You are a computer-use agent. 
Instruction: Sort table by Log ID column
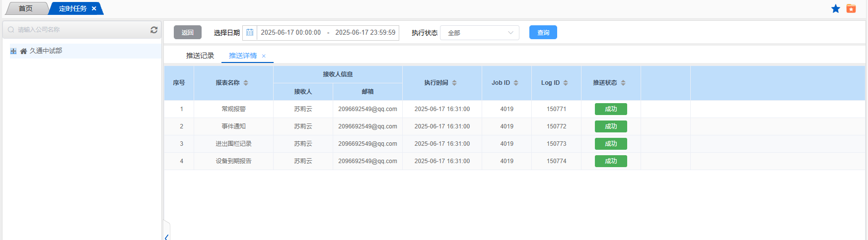point(566,83)
